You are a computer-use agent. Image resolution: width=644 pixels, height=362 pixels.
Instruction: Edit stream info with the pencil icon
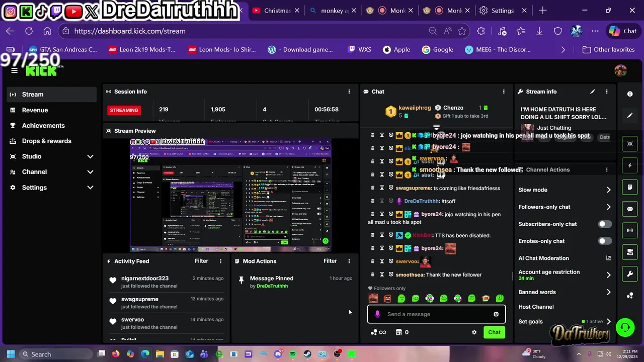pyautogui.click(x=593, y=92)
